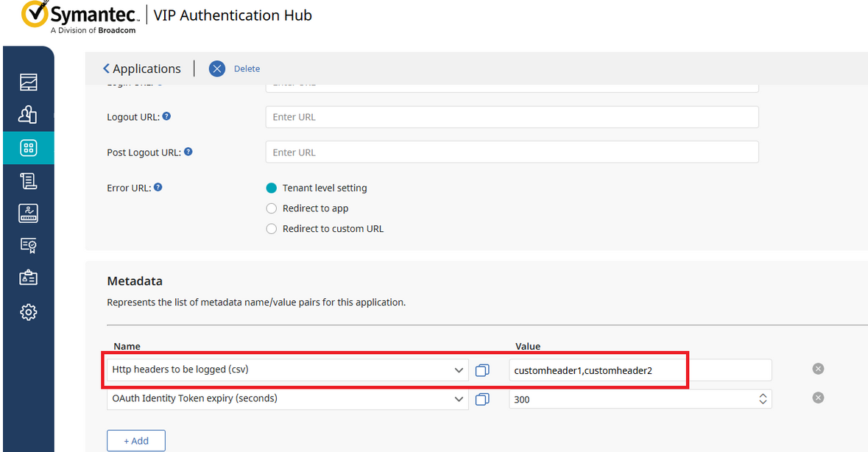
Task: Go back to Applications list
Action: (142, 68)
